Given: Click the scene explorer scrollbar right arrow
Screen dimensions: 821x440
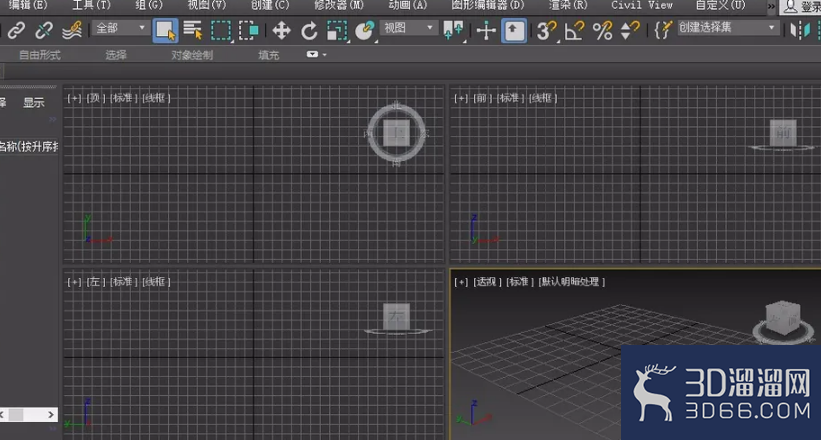Looking at the screenshot, I should coord(51,414).
